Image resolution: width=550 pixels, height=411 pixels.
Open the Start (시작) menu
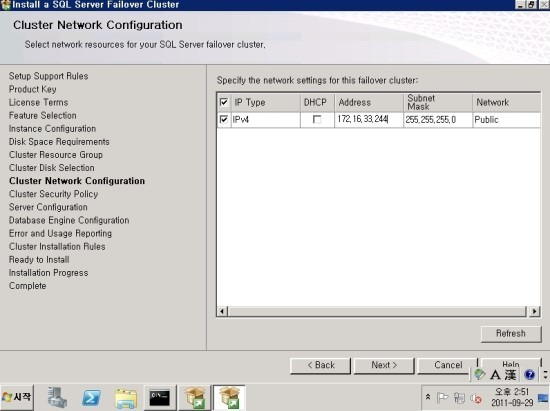[17, 397]
